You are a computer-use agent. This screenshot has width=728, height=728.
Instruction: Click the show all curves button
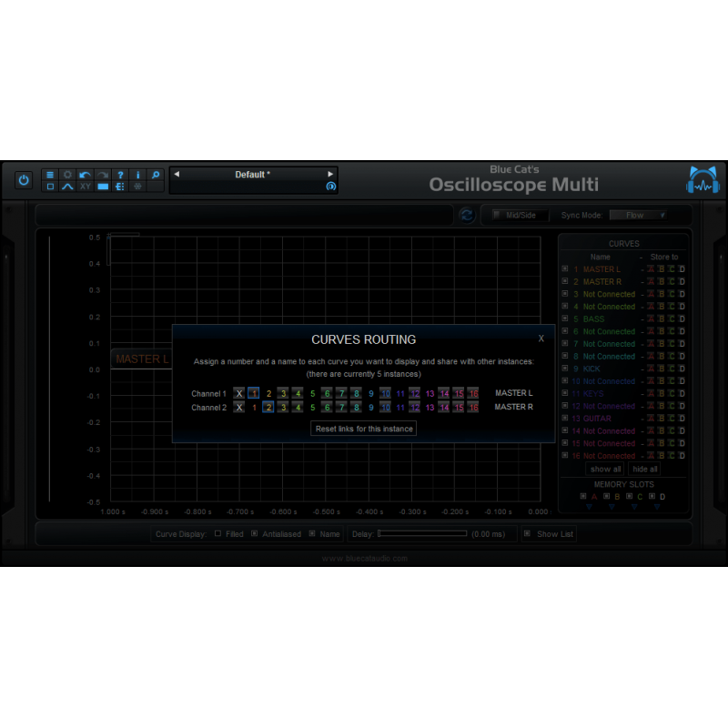coord(604,469)
